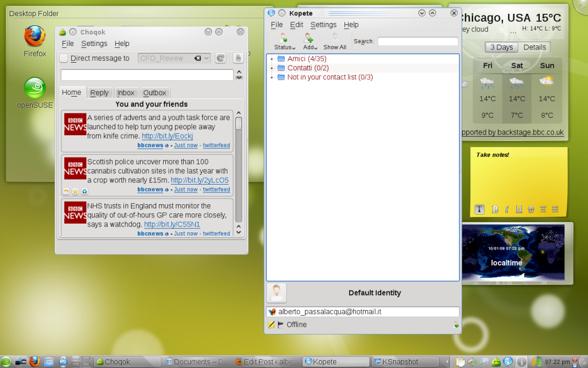This screenshot has height=368, width=588.
Task: Expand the Not in your contact list group
Action: pos(272,78)
